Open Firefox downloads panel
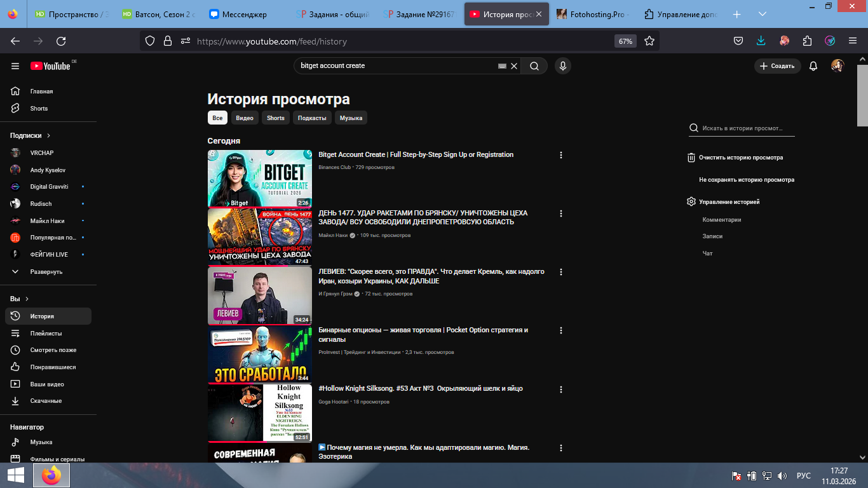Screen dimensions: 868x488 [x=761, y=41]
